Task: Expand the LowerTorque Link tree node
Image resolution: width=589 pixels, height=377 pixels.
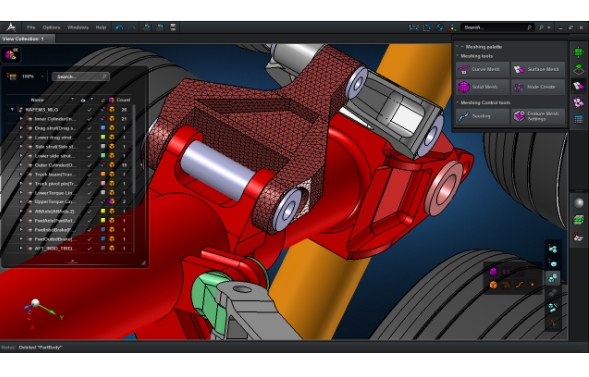Action: pos(21,193)
